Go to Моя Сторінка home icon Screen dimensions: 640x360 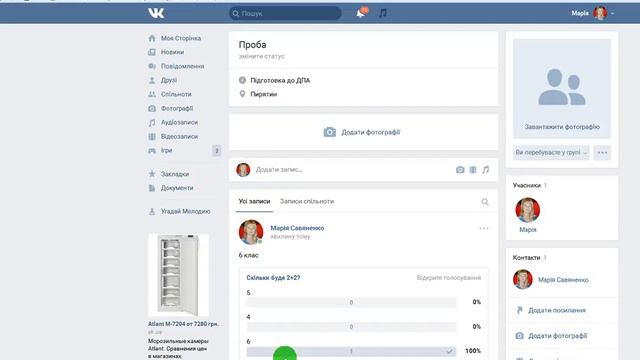click(x=152, y=38)
